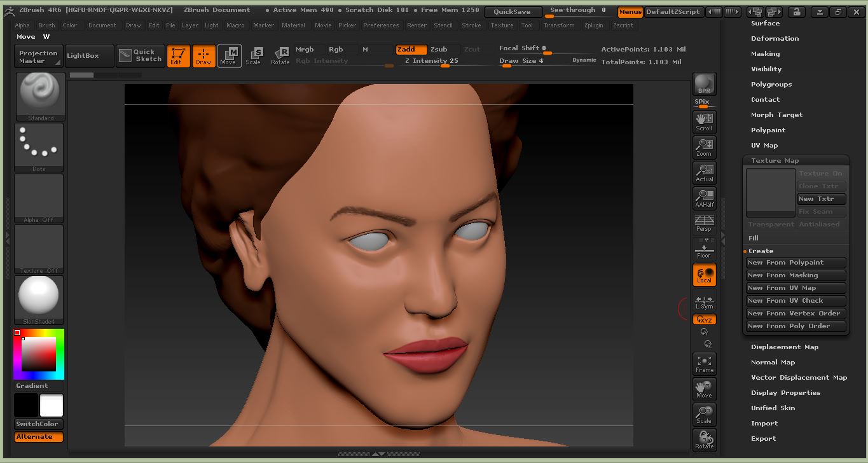868x463 pixels.
Task: Open the Render menu
Action: (417, 25)
